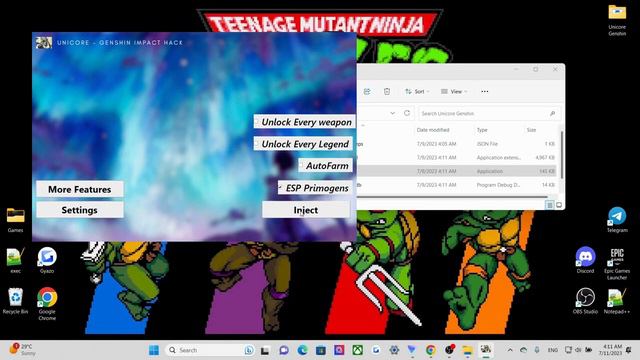The height and width of the screenshot is (360, 640).
Task: Click the refresh icon in File Explorer
Action: tap(407, 113)
